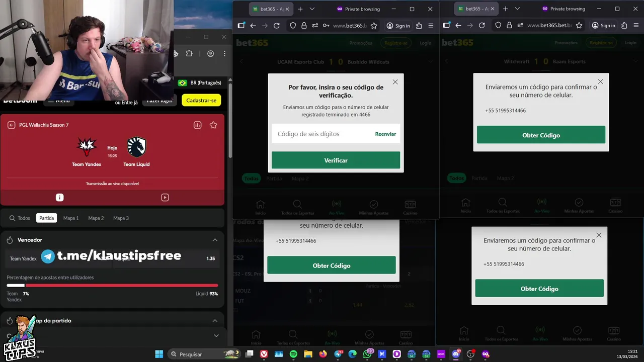Click the green Verificar button
This screenshot has height=362, width=644.
[336, 160]
